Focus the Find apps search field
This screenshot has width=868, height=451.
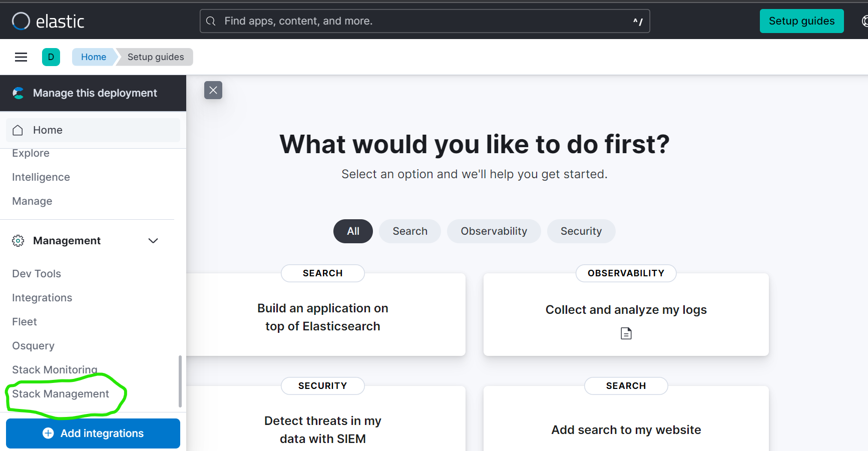click(424, 21)
